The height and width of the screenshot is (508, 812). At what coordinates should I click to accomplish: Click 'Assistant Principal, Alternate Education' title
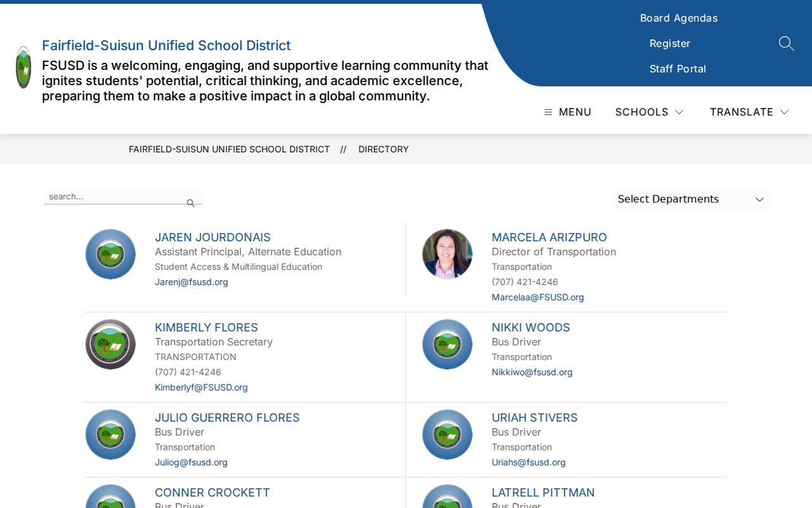click(x=248, y=251)
